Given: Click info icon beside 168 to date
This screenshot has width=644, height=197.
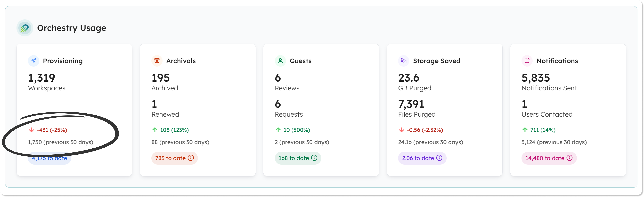Looking at the screenshot, I should (314, 158).
